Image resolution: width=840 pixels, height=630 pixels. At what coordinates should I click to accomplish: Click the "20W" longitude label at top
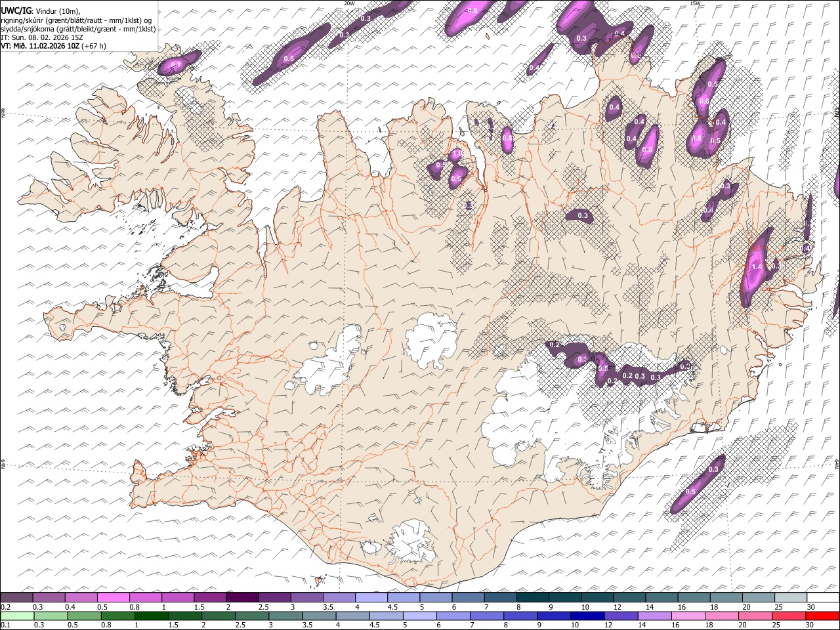[349, 3]
